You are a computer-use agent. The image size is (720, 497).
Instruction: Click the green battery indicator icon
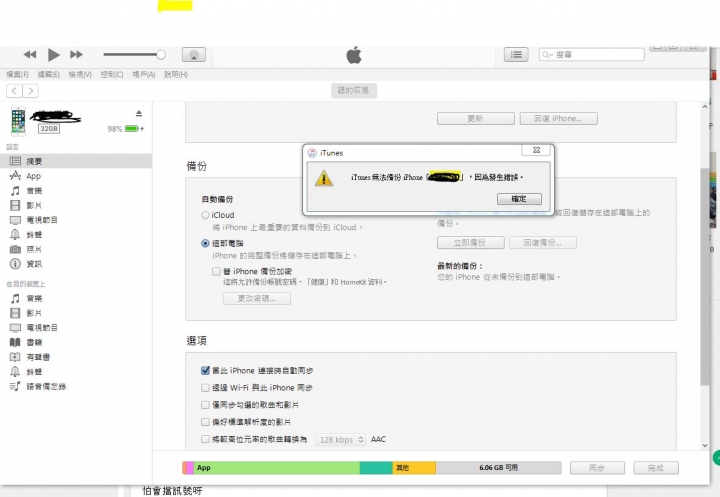pyautogui.click(x=133, y=129)
